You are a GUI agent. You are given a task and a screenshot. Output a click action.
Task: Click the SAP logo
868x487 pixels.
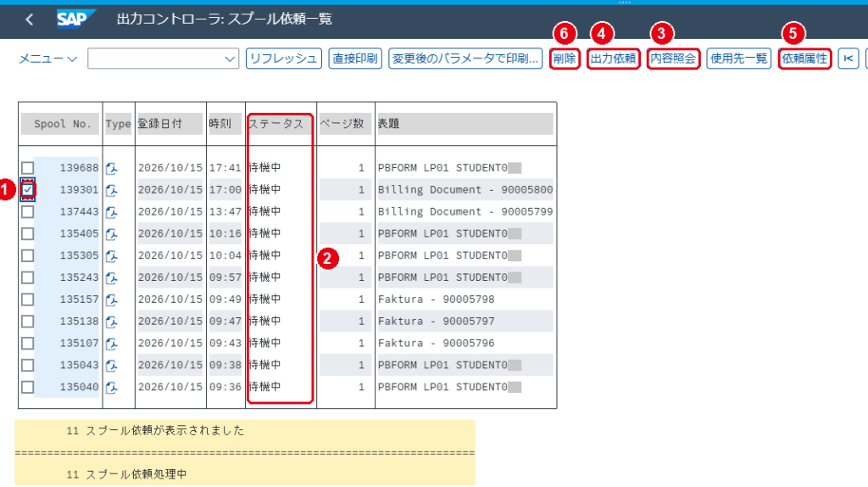click(x=75, y=19)
